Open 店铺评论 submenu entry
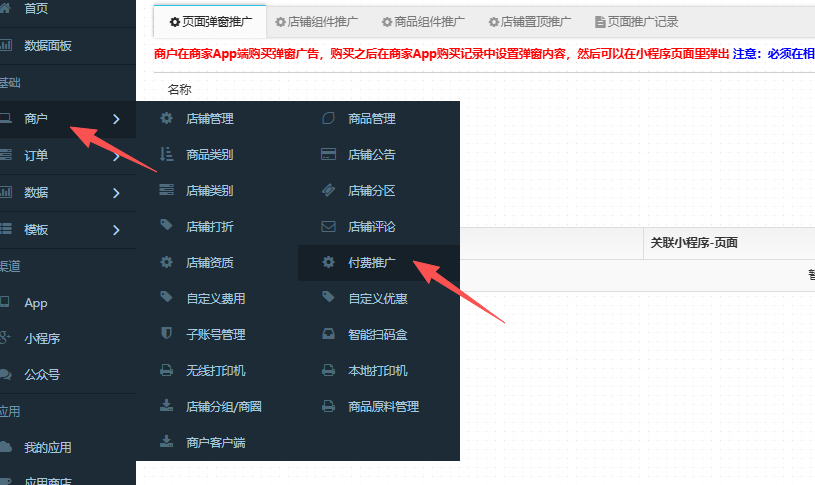The height and width of the screenshot is (485, 815). point(372,227)
